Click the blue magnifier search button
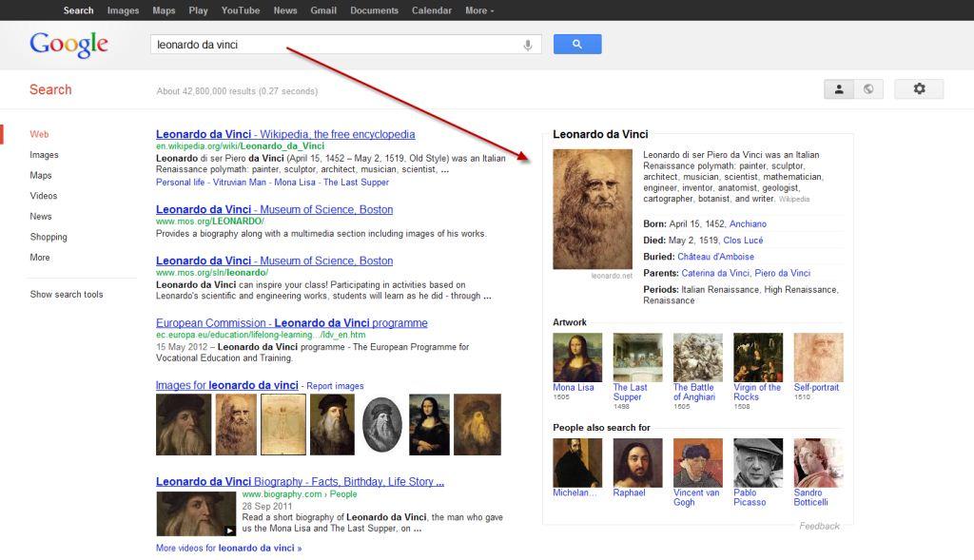The width and height of the screenshot is (974, 560). coord(577,44)
